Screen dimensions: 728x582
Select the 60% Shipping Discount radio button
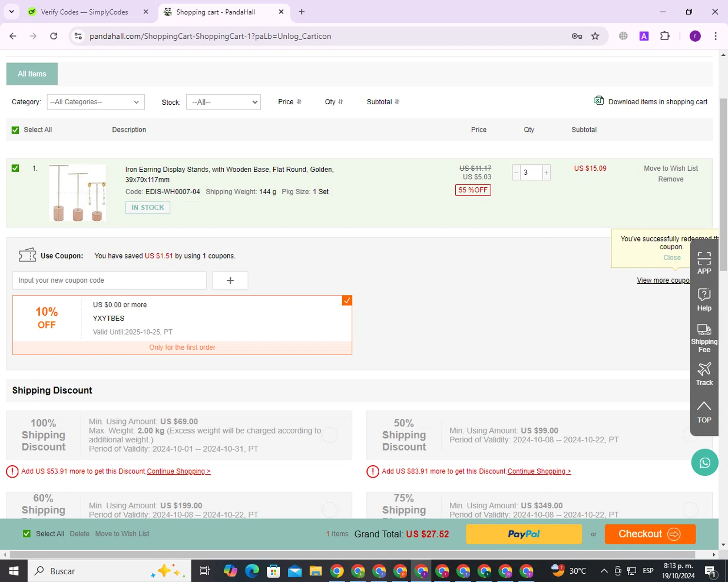tap(330, 510)
